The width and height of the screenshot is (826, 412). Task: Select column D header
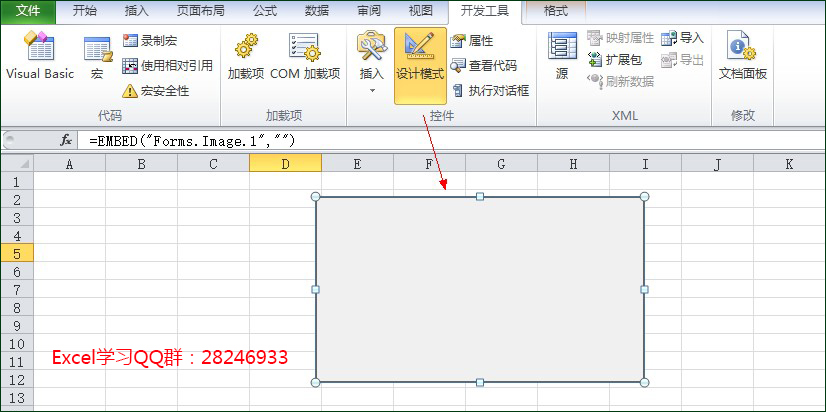[x=285, y=164]
